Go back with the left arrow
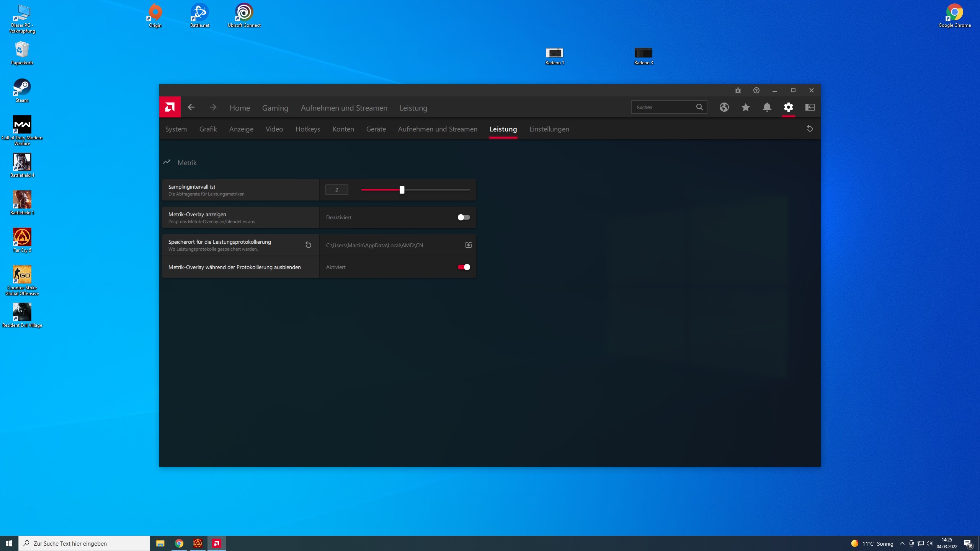 coord(191,107)
